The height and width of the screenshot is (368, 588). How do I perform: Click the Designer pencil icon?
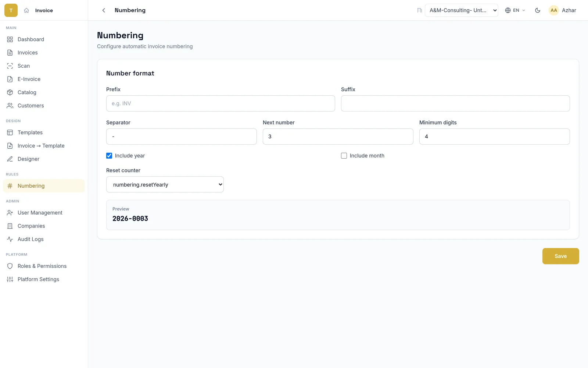pyautogui.click(x=10, y=159)
